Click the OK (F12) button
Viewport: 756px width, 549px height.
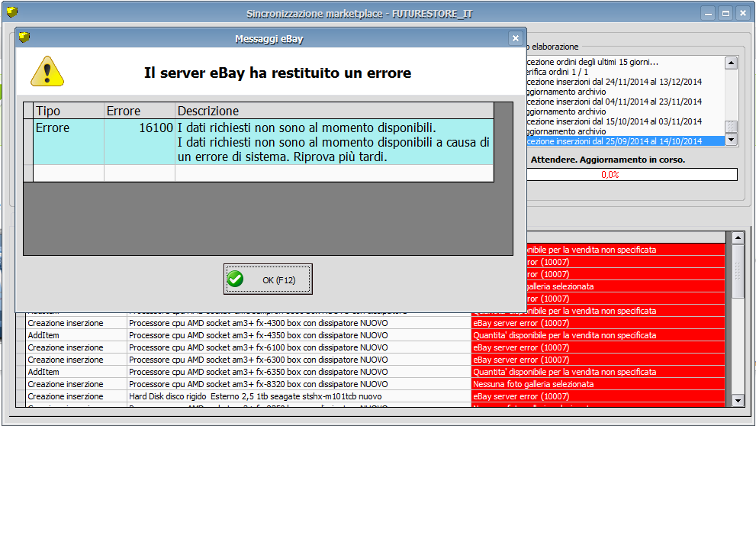[268, 279]
